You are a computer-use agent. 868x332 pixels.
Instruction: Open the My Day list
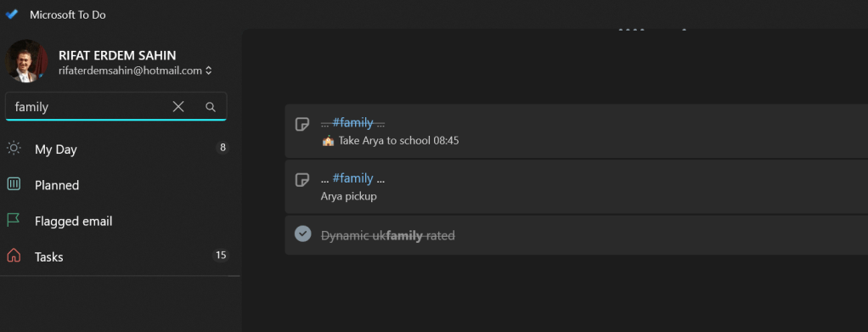(x=120, y=149)
